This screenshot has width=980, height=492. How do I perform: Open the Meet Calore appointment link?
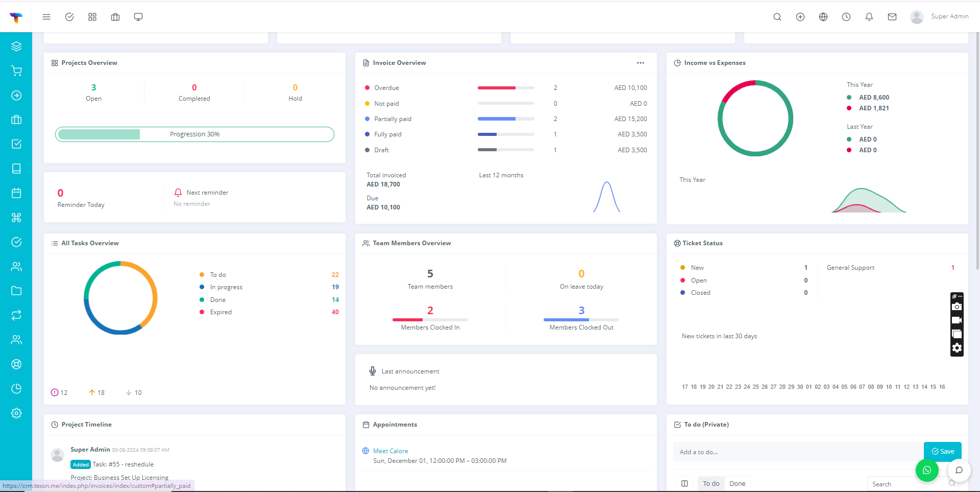coord(390,451)
